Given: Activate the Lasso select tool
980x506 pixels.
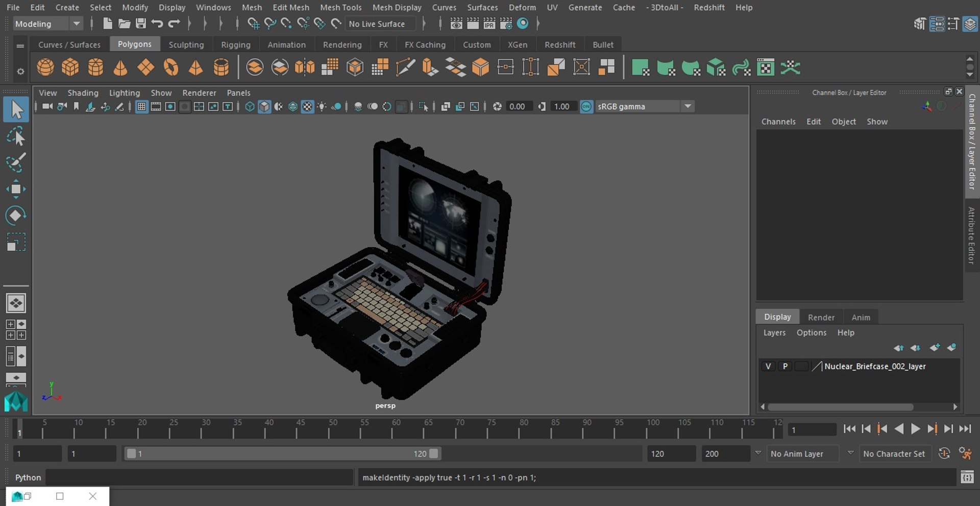Looking at the screenshot, I should [x=16, y=136].
